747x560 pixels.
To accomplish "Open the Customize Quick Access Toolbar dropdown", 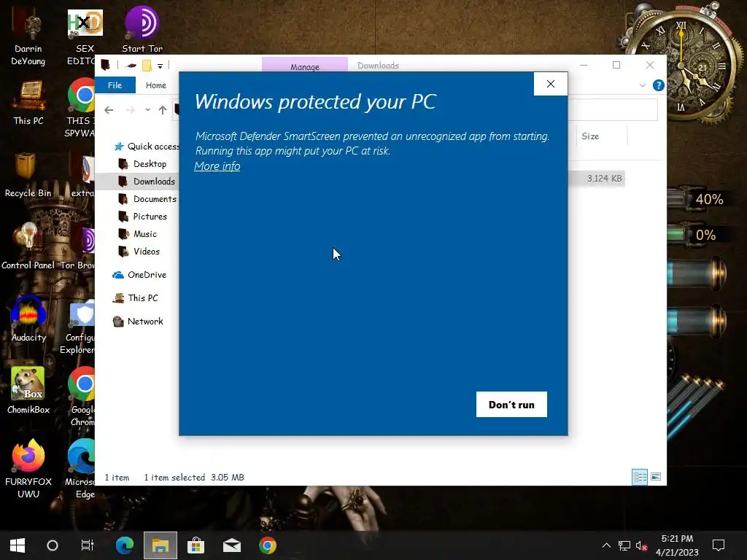I will tap(160, 66).
